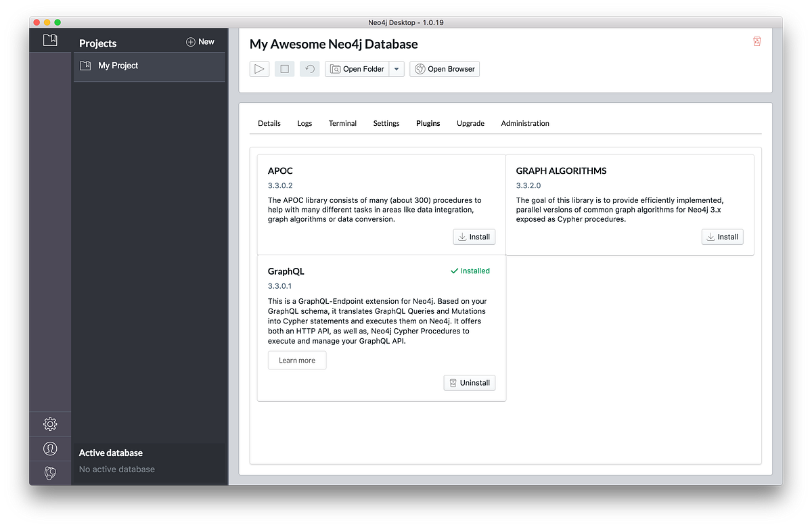Delete the database with red trash icon
This screenshot has width=812, height=527.
(757, 41)
